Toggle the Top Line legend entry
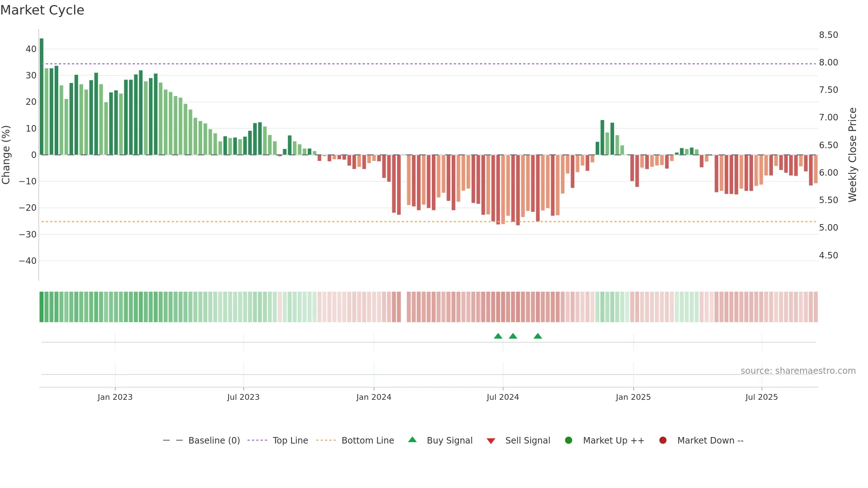The height and width of the screenshot is (488, 868). (x=278, y=440)
